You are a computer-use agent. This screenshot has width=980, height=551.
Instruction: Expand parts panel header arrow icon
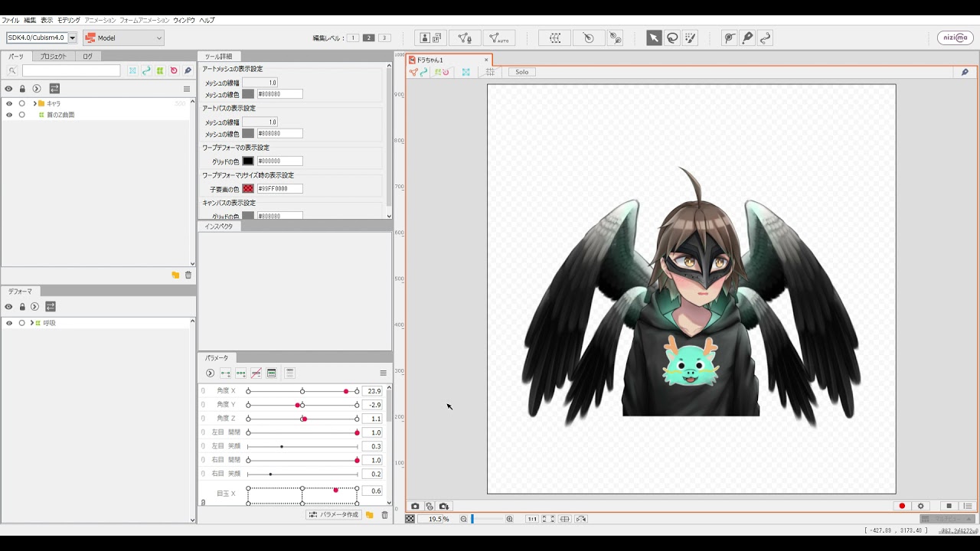(37, 89)
